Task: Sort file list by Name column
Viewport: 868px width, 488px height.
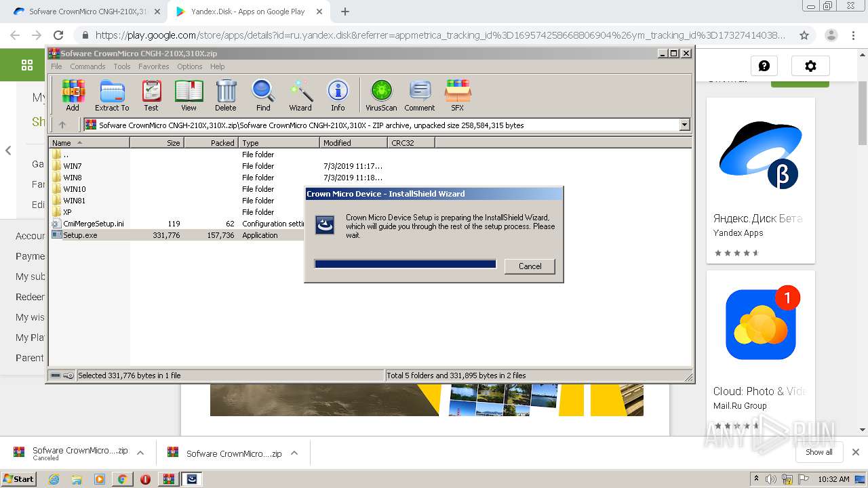Action: (89, 143)
